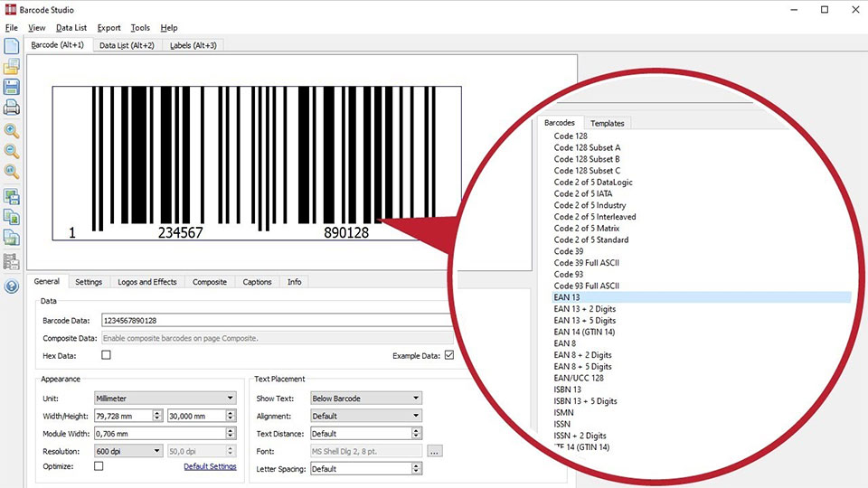Adjust the Width value spinner arrows

[x=157, y=416]
